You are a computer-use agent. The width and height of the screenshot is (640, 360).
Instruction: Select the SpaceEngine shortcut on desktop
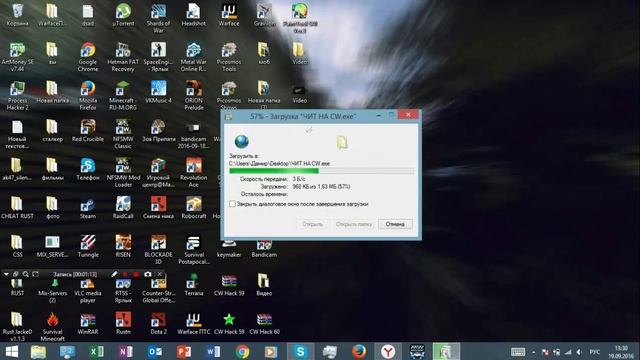point(158,57)
